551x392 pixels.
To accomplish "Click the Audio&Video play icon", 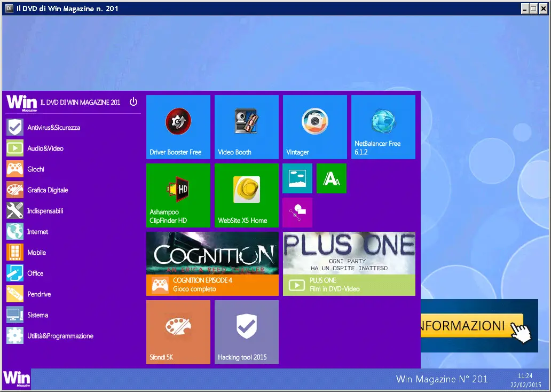I will (15, 148).
